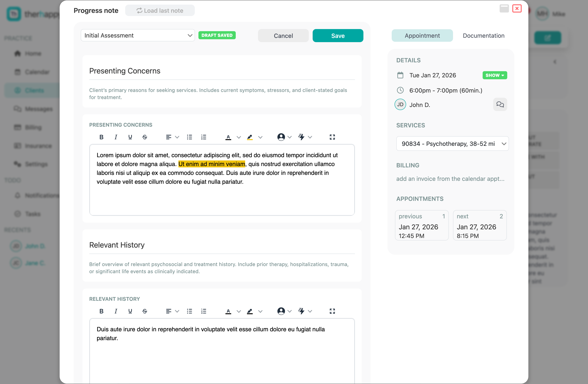Select the Appointment tab
Viewport: 588px width, 384px height.
(422, 35)
